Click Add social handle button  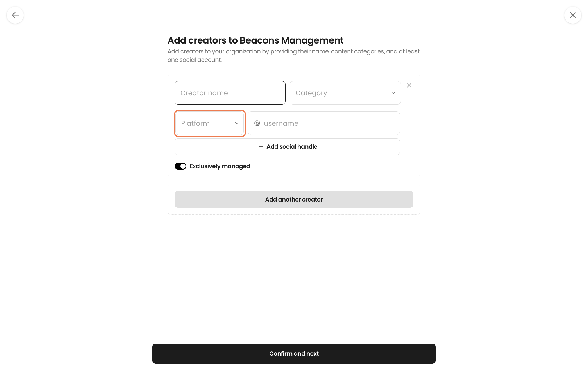(x=287, y=147)
